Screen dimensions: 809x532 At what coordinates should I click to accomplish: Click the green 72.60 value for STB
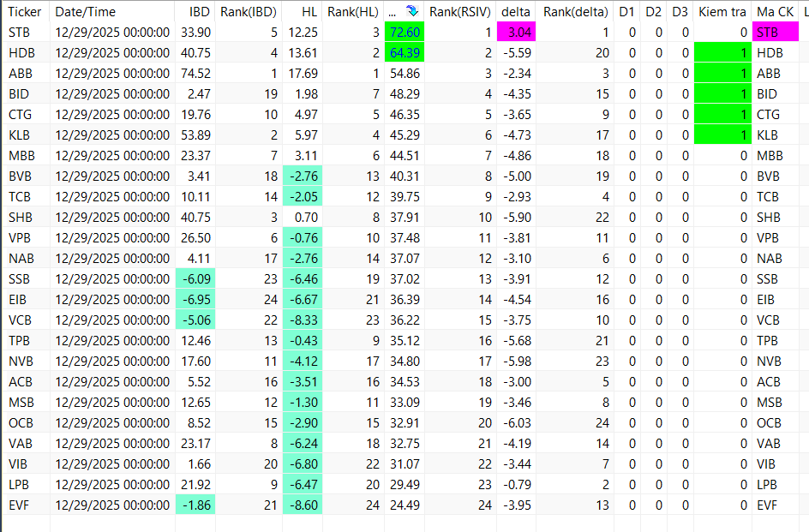point(404,32)
